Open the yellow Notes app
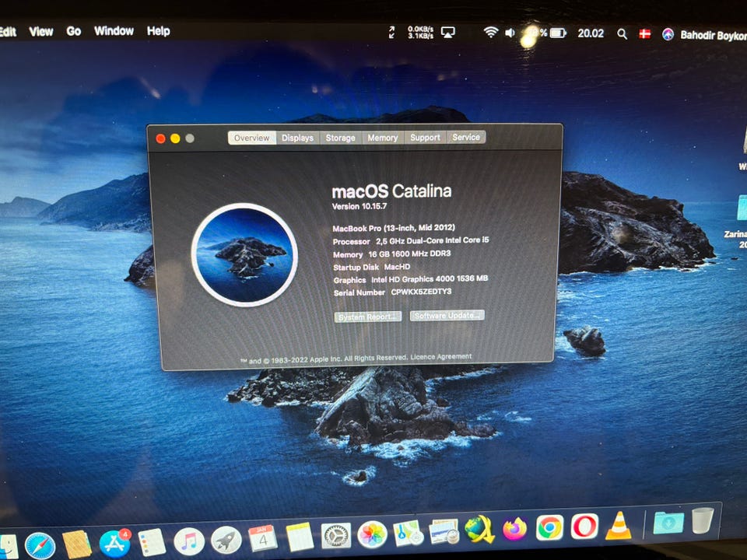This screenshot has width=747, height=560. (x=300, y=537)
